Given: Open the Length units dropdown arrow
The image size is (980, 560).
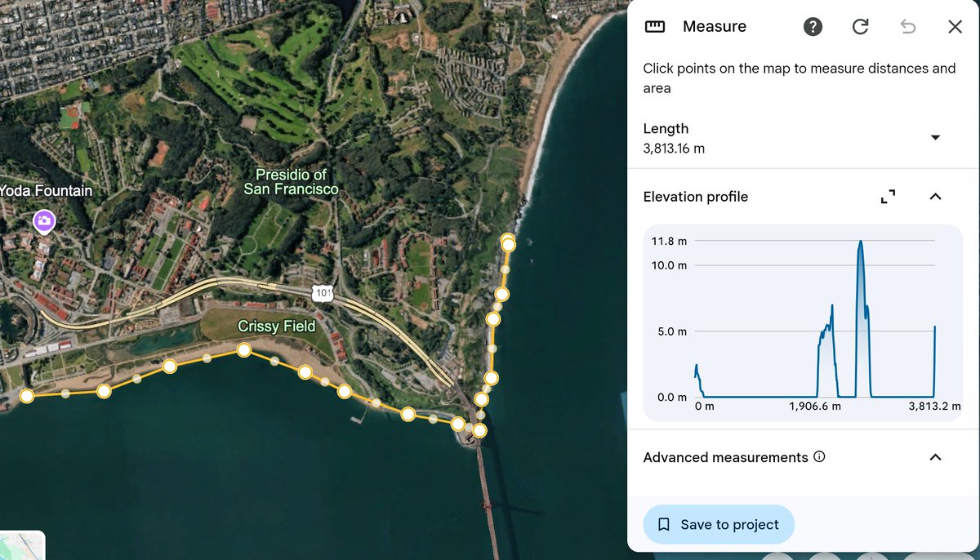Looking at the screenshot, I should click(936, 137).
